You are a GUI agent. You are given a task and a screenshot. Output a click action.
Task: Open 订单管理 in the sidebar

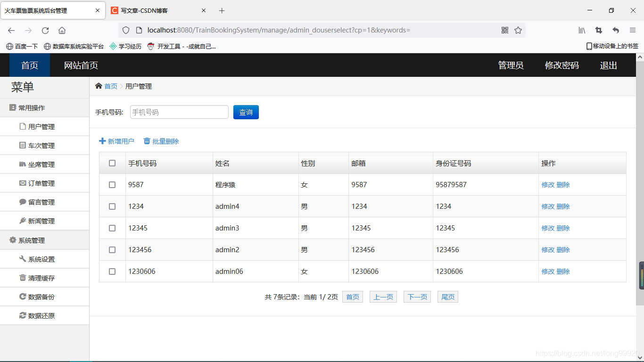(x=44, y=183)
